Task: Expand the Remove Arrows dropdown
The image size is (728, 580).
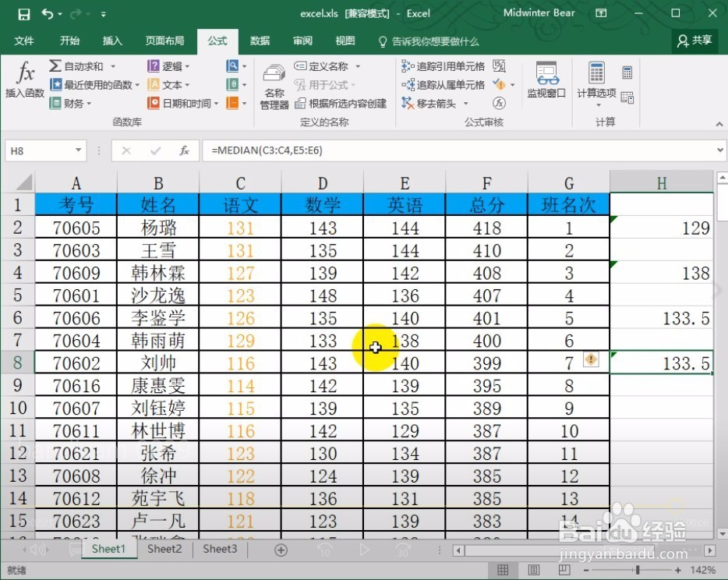Action: click(x=465, y=103)
